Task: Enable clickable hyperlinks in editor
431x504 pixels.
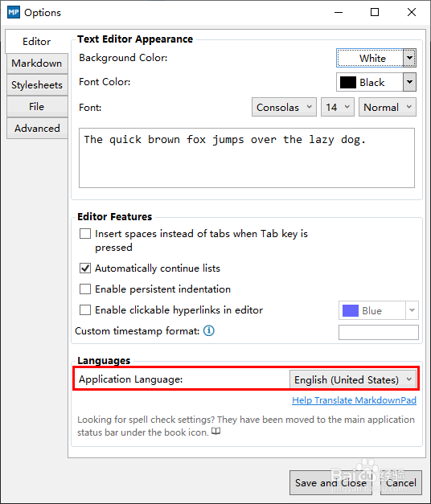Action: tap(85, 309)
